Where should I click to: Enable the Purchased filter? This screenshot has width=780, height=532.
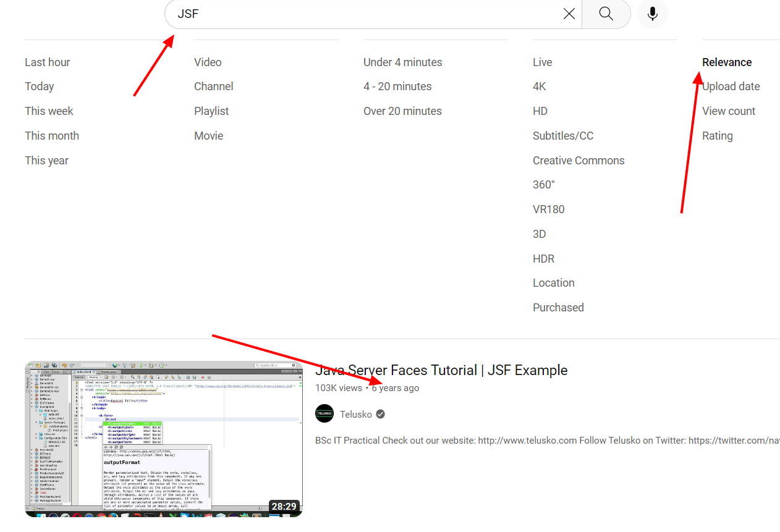pyautogui.click(x=558, y=308)
